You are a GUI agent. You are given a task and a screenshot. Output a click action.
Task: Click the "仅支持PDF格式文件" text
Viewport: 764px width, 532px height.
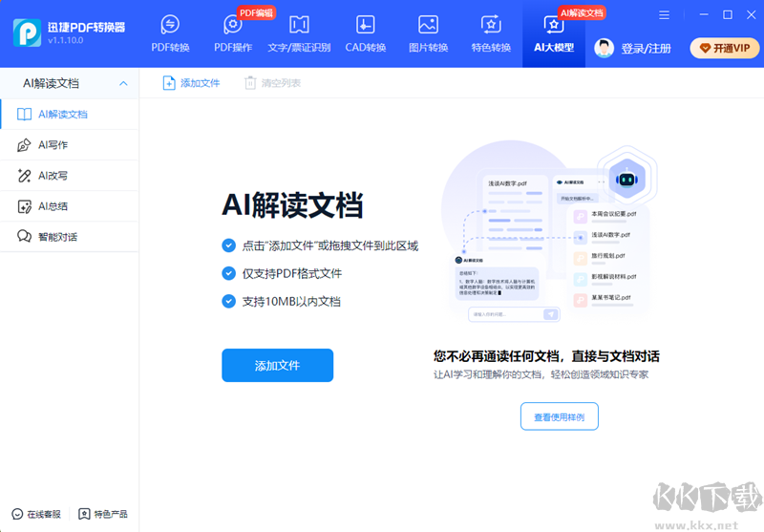[x=292, y=274]
